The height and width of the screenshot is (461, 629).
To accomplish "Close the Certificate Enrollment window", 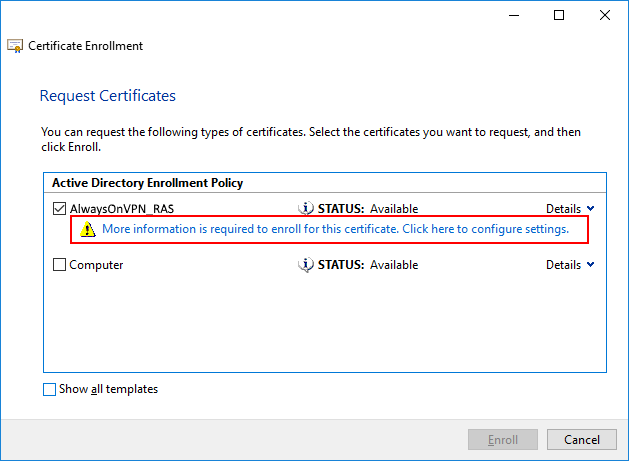I will click(x=605, y=15).
